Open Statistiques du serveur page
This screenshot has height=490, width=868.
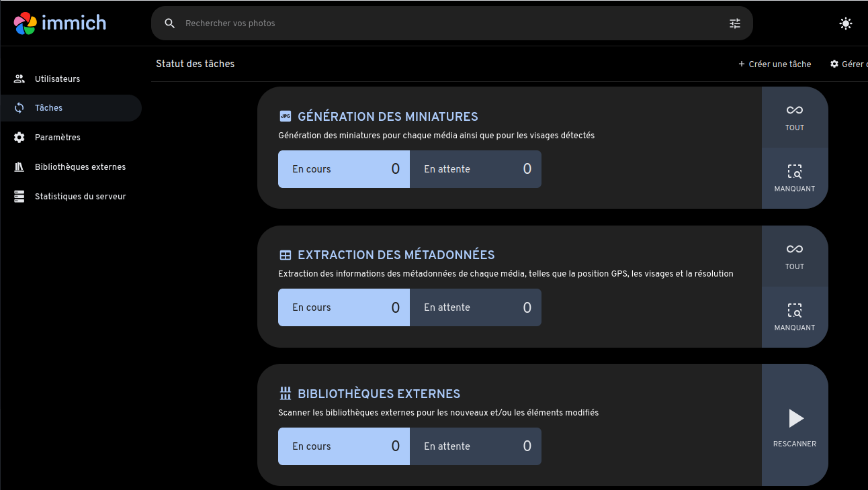80,197
